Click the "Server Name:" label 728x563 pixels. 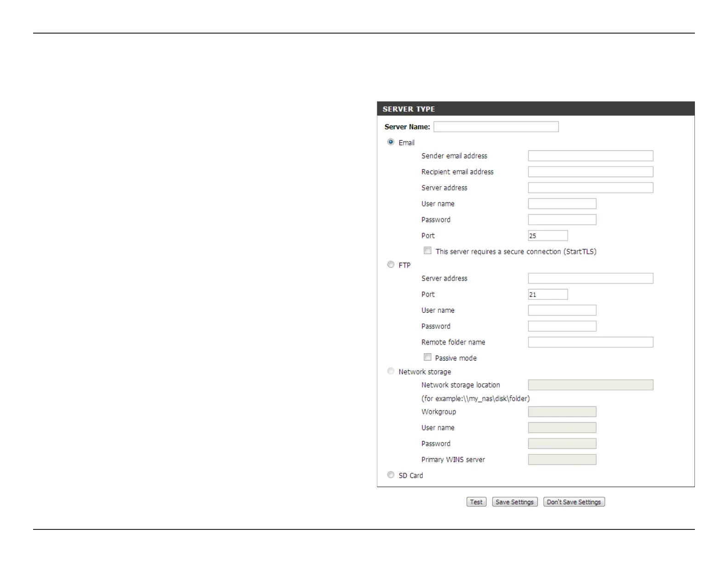(407, 126)
